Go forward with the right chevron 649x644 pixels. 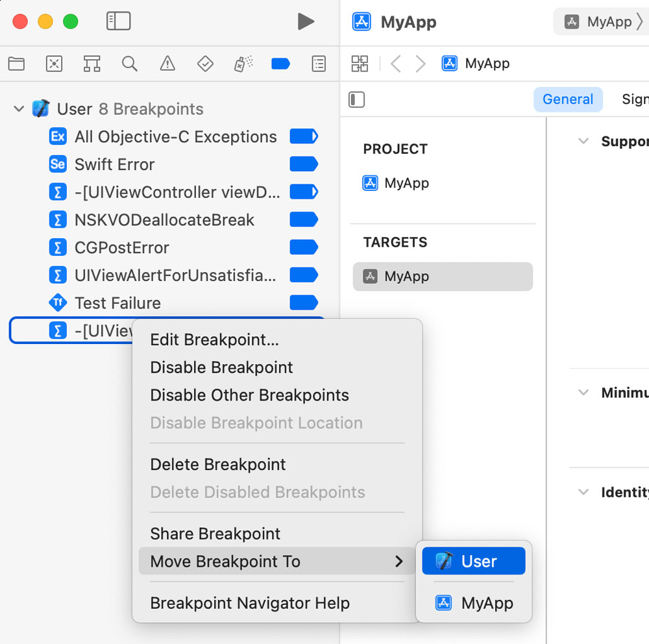coord(421,64)
